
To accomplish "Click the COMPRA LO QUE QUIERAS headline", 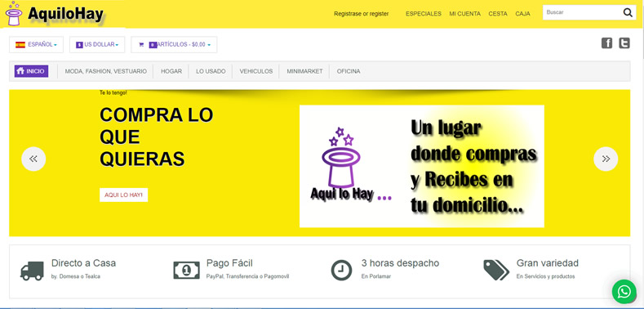I will pyautogui.click(x=157, y=137).
